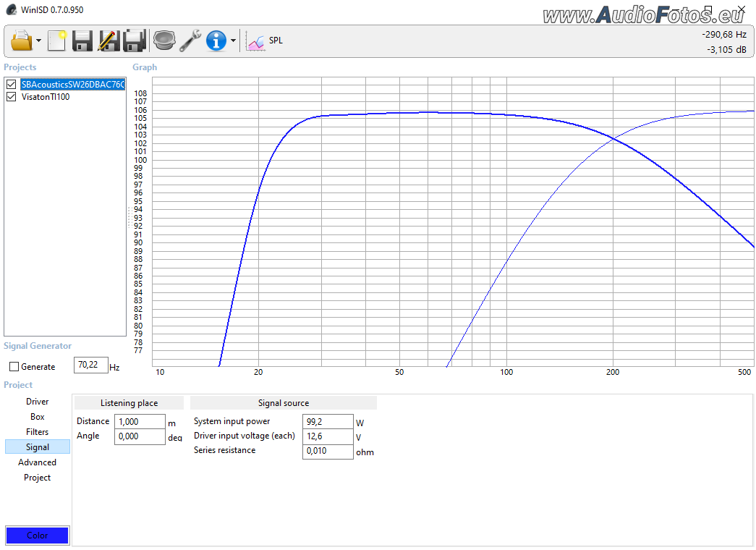Screen dimensions: 756x550
Task: Expand the info icon dropdown arrow
Action: point(234,41)
